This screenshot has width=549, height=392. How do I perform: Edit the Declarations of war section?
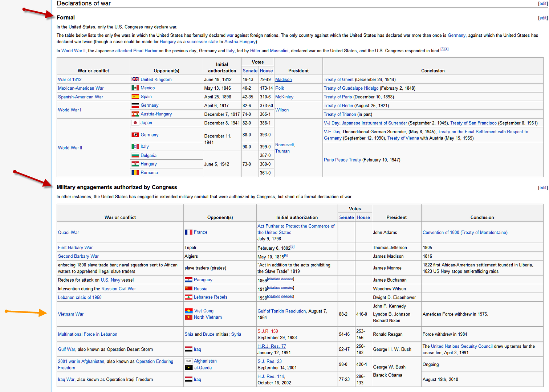click(543, 4)
